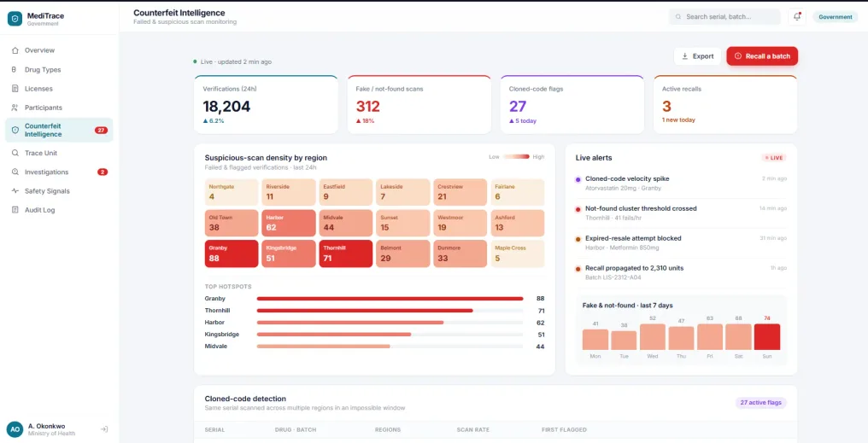Click the Recall a batch button
Viewport: 868px width, 443px height.
point(762,55)
